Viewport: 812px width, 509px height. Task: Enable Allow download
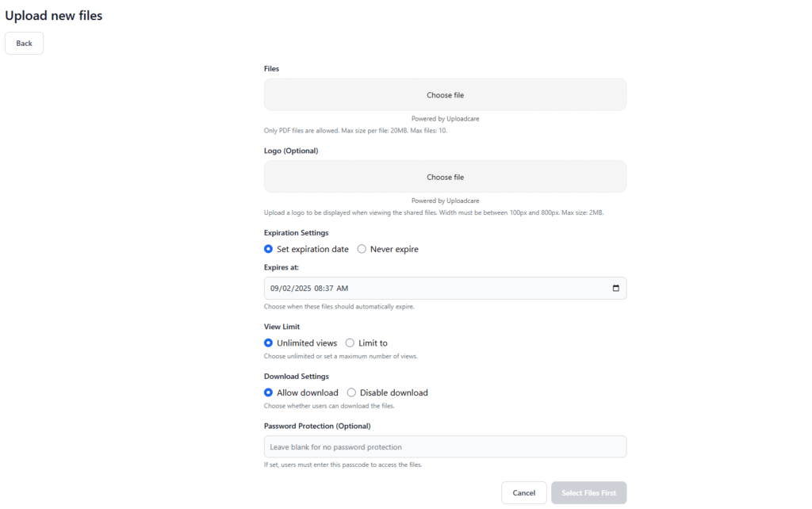point(268,392)
